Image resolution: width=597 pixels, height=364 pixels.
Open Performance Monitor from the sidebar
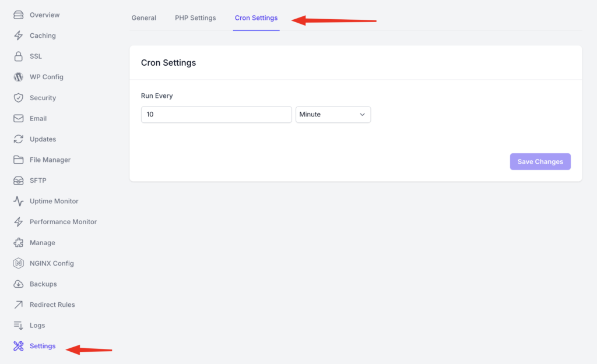coord(63,222)
